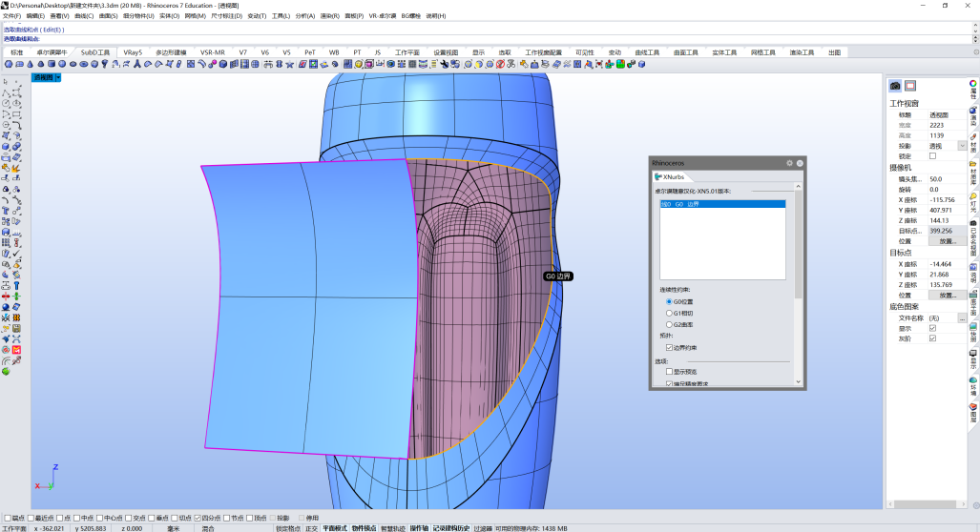Open the 渲染 side panel tab

point(973,116)
